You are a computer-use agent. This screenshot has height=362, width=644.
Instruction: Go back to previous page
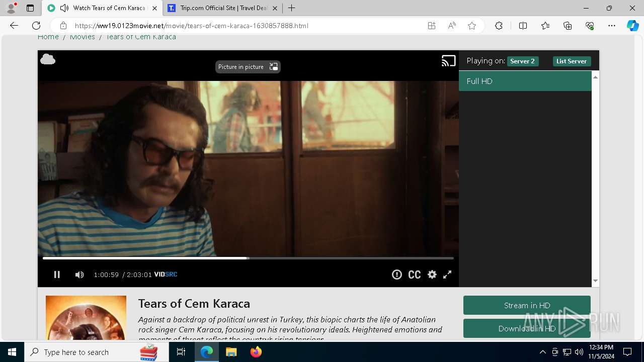14,26
